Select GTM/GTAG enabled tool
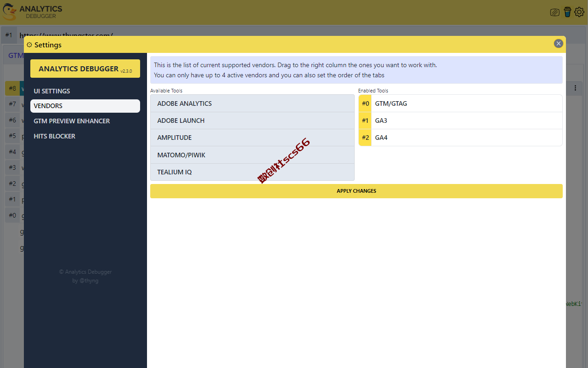 [460, 103]
